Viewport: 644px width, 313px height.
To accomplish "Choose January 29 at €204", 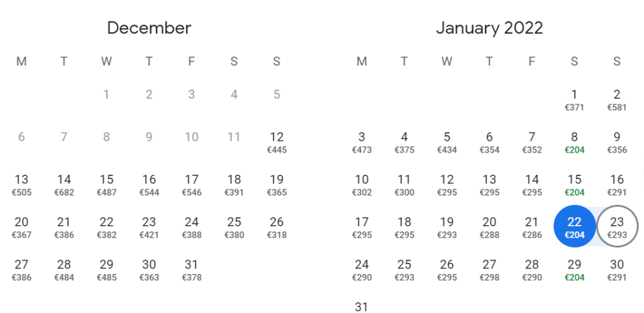I will coord(574,270).
